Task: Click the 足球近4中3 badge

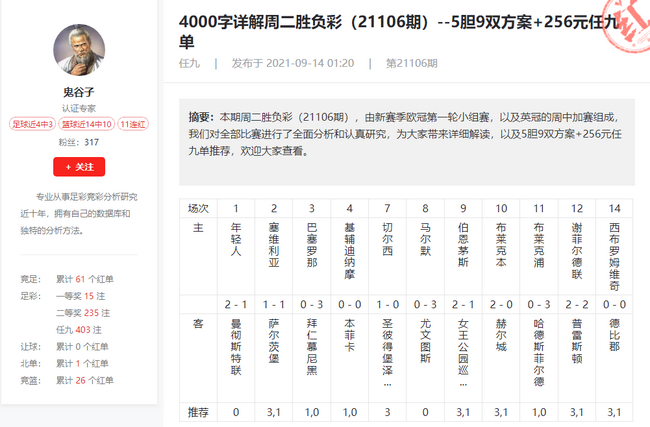Action: 32,124
